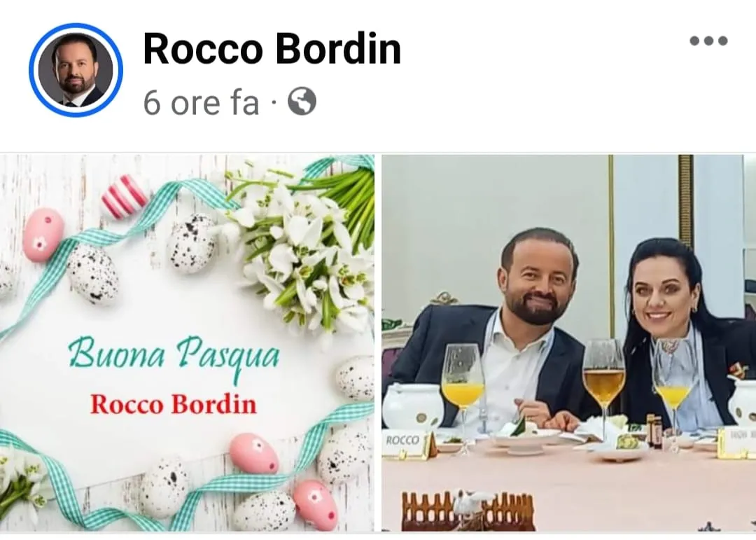Viewport: 756px width, 540px height.
Task: Open the Easter greeting card image
Action: click(187, 342)
